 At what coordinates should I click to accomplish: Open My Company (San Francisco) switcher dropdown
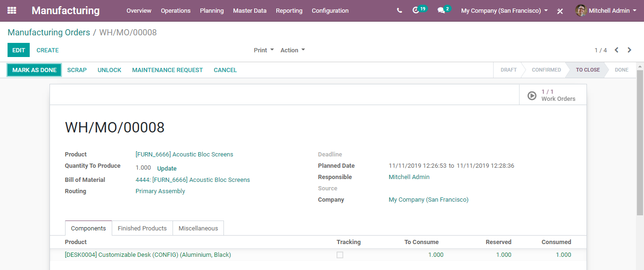point(504,10)
